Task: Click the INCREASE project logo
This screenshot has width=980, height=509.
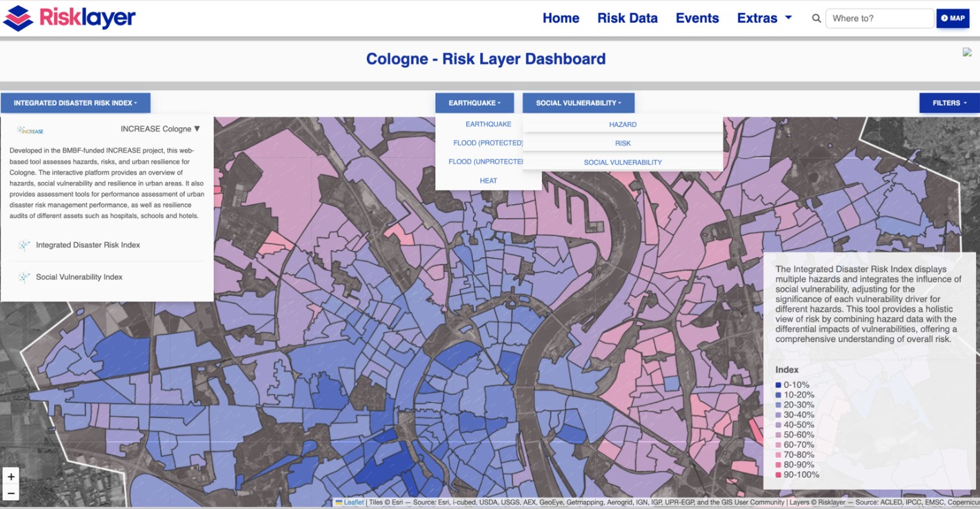Action: point(30,130)
